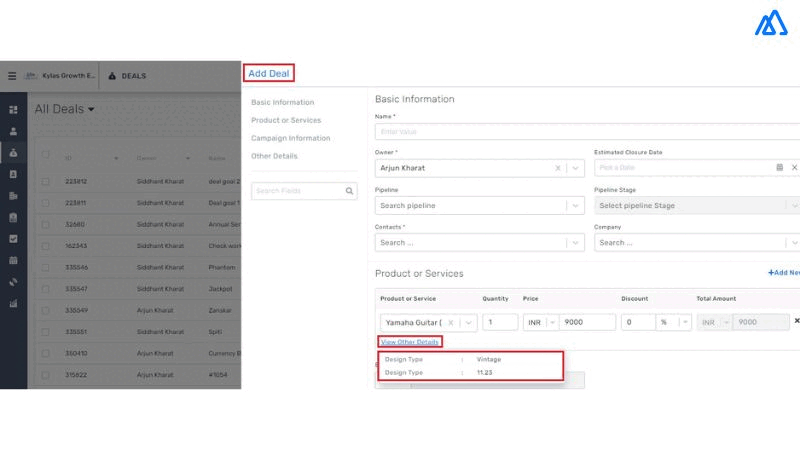Jump to the Other Details section
This screenshot has width=800, height=450.
pos(274,156)
